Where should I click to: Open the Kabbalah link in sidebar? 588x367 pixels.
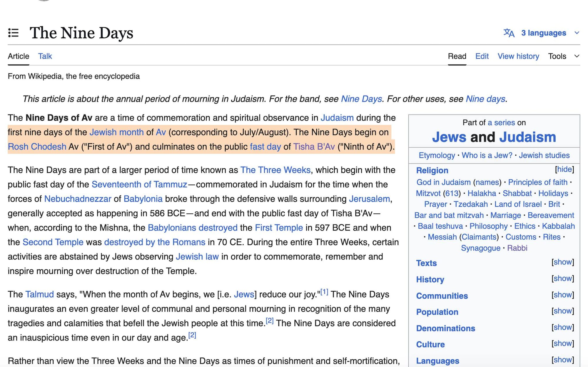(558, 226)
